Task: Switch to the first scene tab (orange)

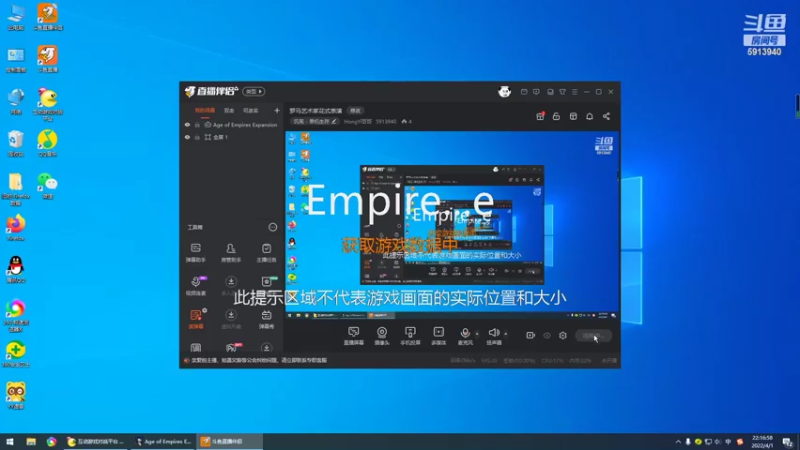Action: point(205,110)
